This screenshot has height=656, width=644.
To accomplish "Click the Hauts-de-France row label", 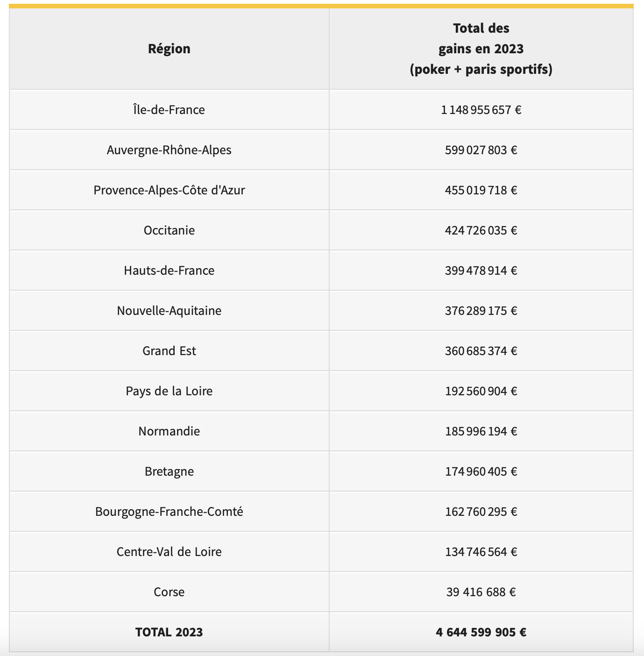I will [169, 271].
